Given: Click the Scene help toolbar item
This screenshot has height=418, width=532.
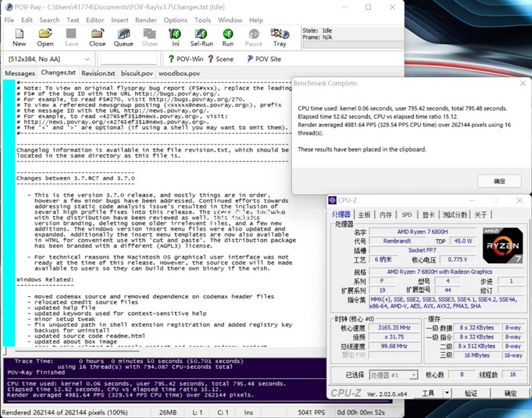Looking at the screenshot, I should click(220, 59).
